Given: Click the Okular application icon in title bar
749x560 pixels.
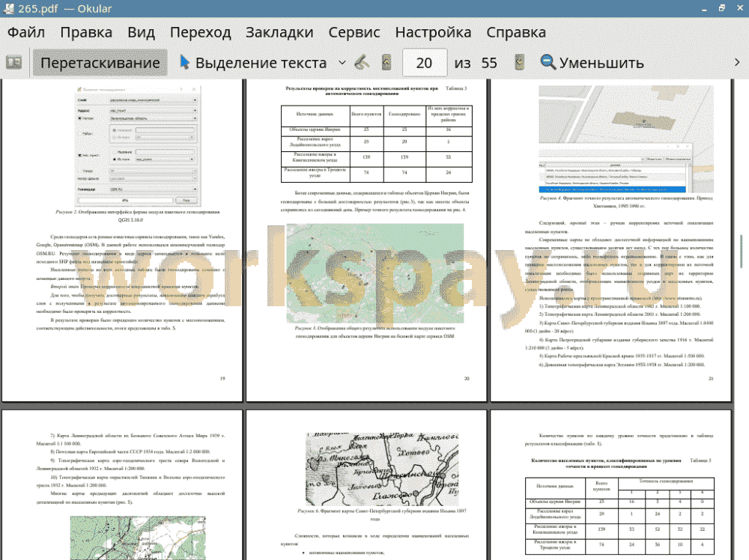Looking at the screenshot, I should [x=8, y=8].
